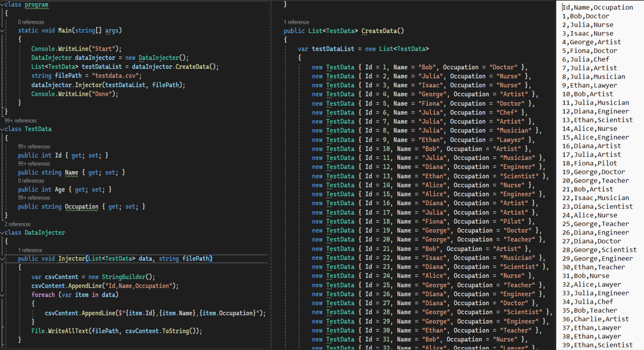The width and height of the screenshot is (644, 350).
Task: Collapse the class TestData block
Action: 2,129
